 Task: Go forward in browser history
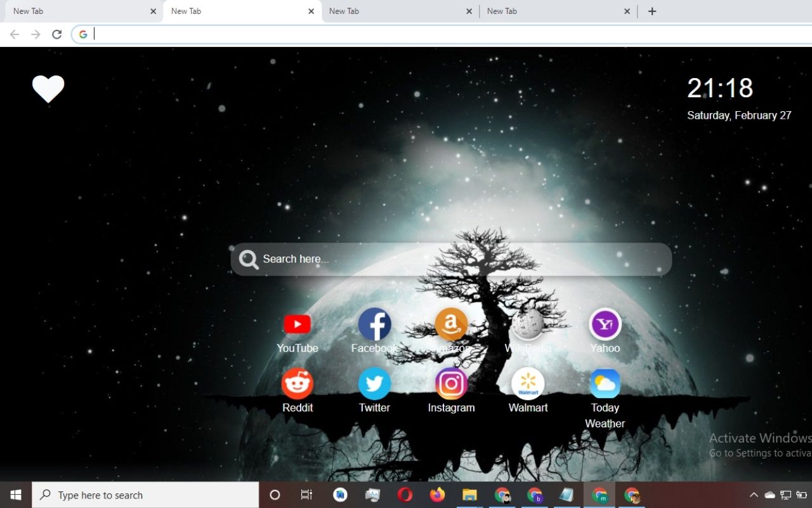[36, 34]
